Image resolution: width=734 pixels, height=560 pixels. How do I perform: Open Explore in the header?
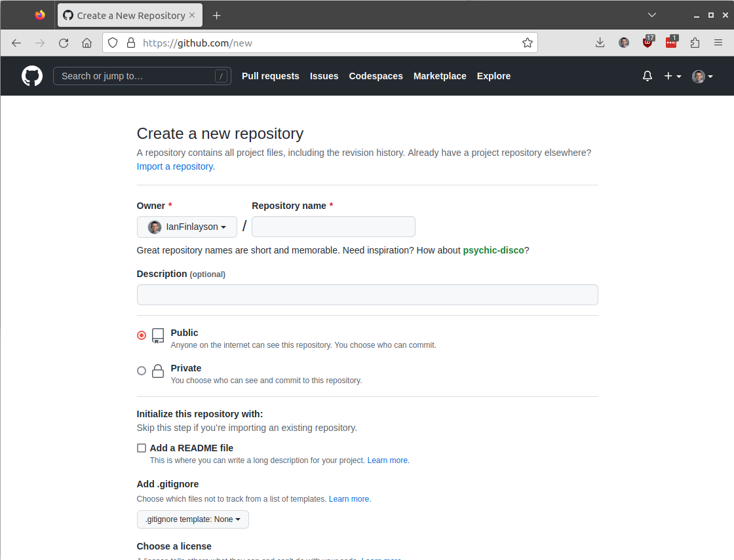(493, 76)
